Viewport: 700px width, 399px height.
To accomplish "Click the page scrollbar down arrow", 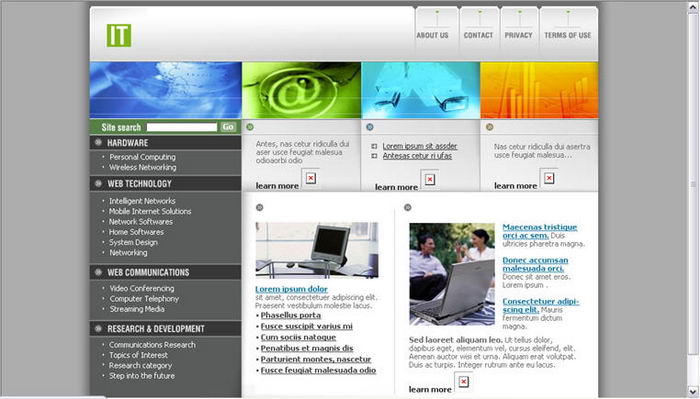I will coord(693,392).
